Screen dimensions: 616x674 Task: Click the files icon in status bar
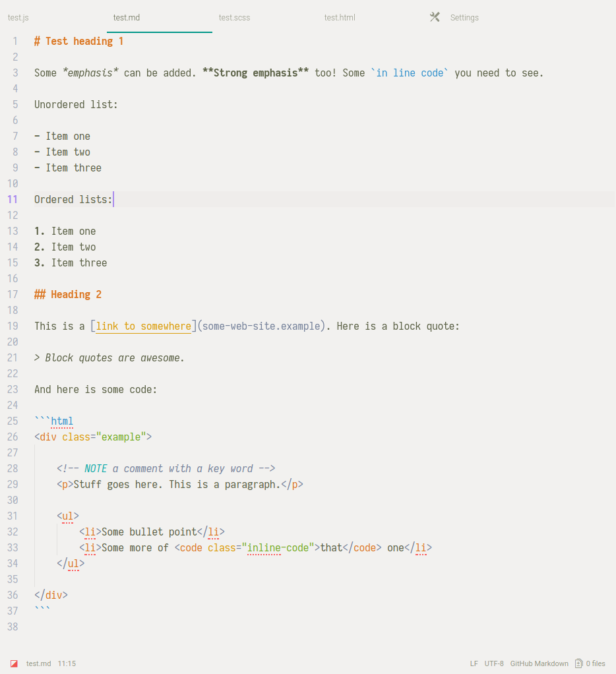[578, 663]
